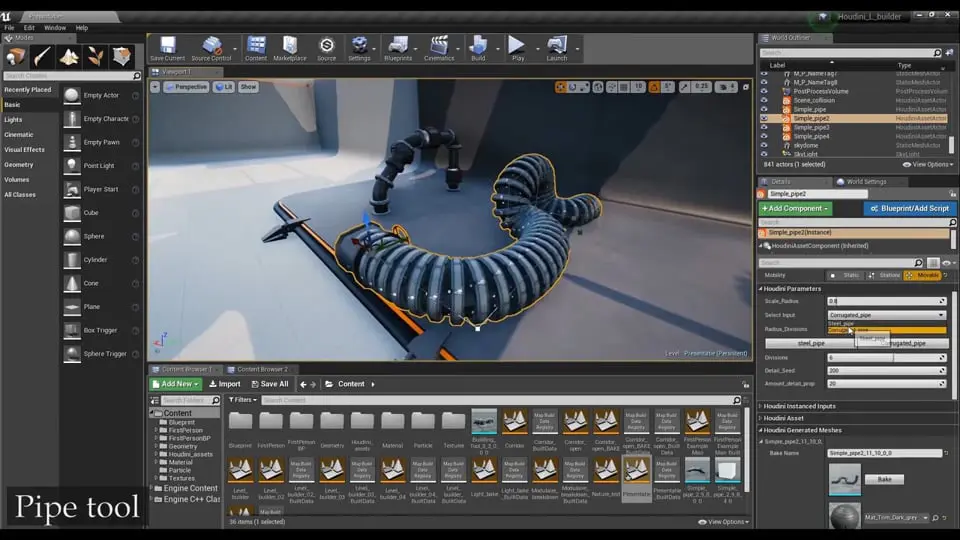
Task: Open Blueprints toolbar icon
Action: click(398, 48)
